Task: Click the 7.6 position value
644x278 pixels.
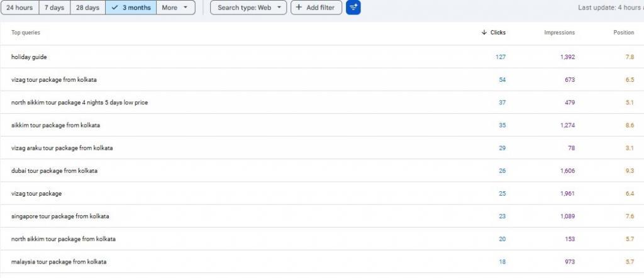Action: [x=630, y=216]
